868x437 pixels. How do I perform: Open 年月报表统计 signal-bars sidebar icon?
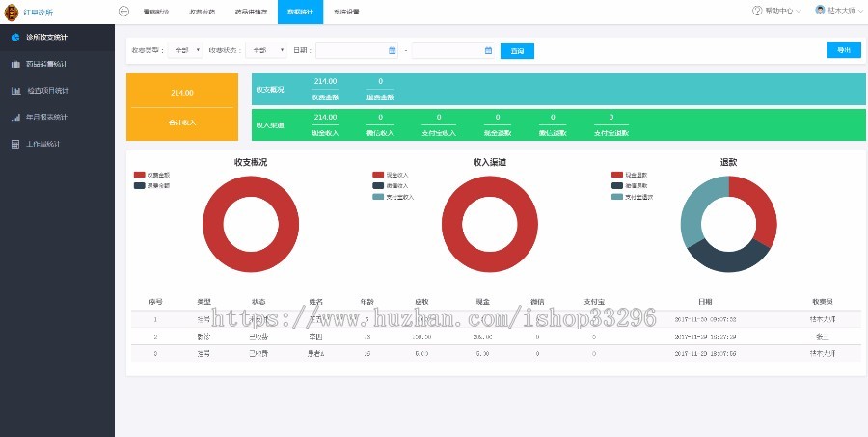click(x=15, y=117)
